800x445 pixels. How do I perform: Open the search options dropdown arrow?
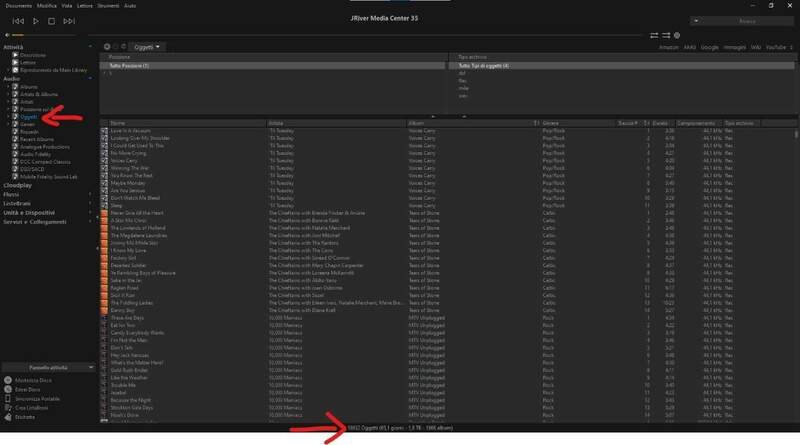tap(696, 21)
